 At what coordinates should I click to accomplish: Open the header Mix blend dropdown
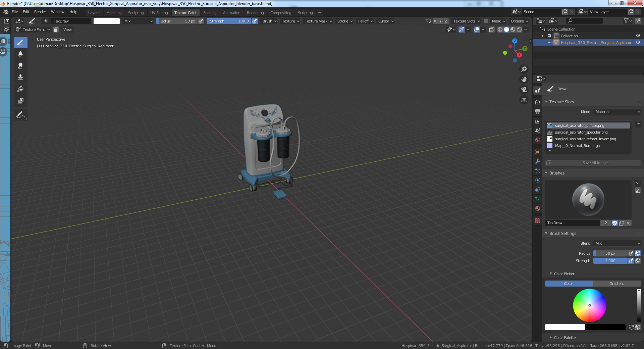click(138, 21)
